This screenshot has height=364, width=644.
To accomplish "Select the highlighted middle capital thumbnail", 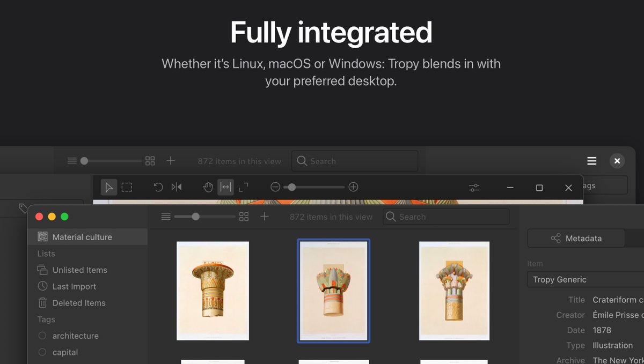I will pos(333,291).
